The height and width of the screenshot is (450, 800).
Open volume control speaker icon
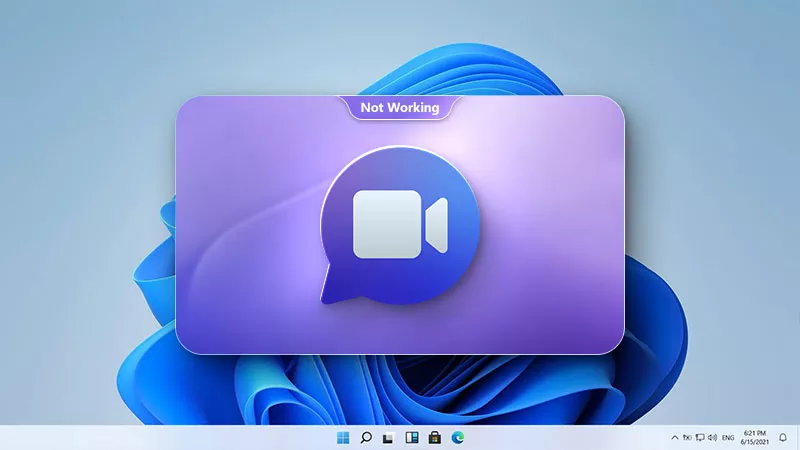tap(712, 438)
